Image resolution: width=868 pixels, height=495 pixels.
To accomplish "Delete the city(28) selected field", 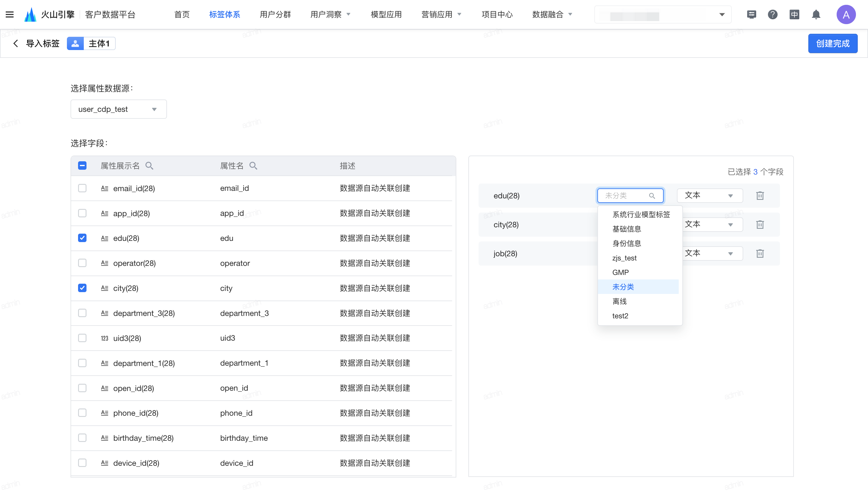I will pos(760,224).
